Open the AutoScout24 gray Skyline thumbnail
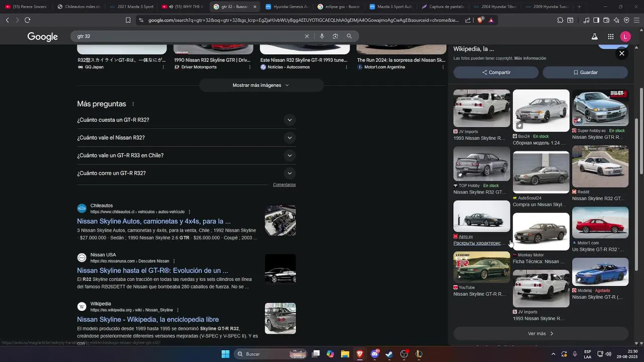644x362 pixels. tap(541, 172)
